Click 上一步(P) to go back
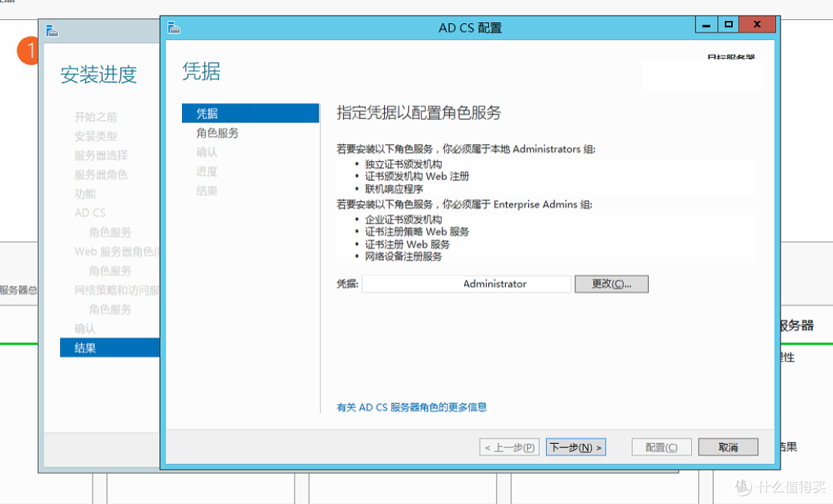The width and height of the screenshot is (833, 504). [509, 446]
